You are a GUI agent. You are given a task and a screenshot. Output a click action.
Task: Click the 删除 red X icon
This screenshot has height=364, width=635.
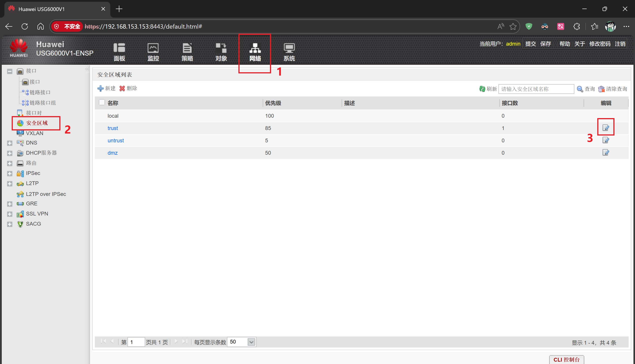tap(122, 89)
